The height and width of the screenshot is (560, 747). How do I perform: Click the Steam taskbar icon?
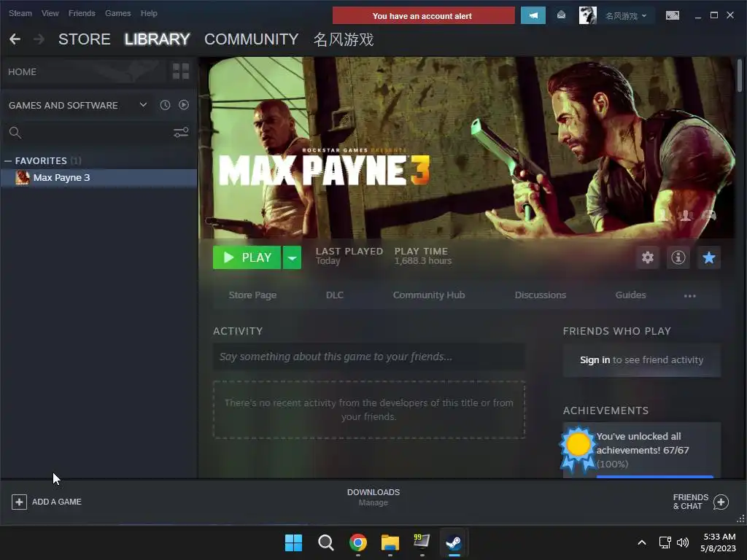[454, 542]
